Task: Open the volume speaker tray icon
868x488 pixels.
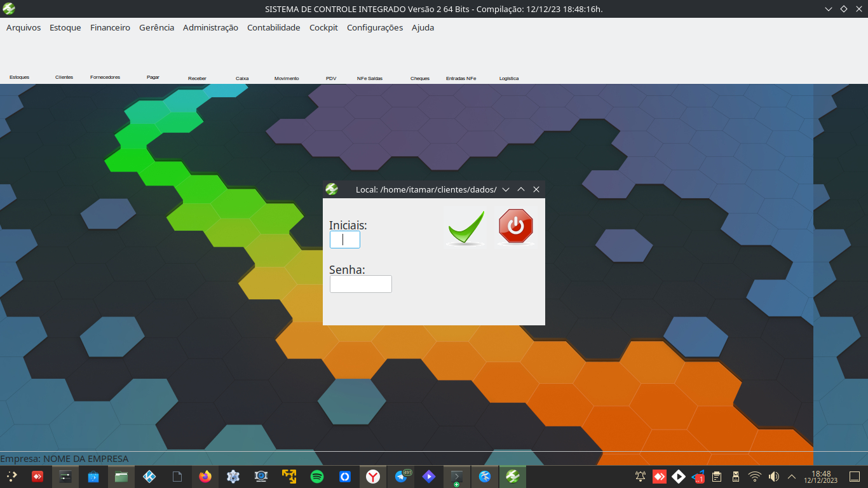Action: 774,476
